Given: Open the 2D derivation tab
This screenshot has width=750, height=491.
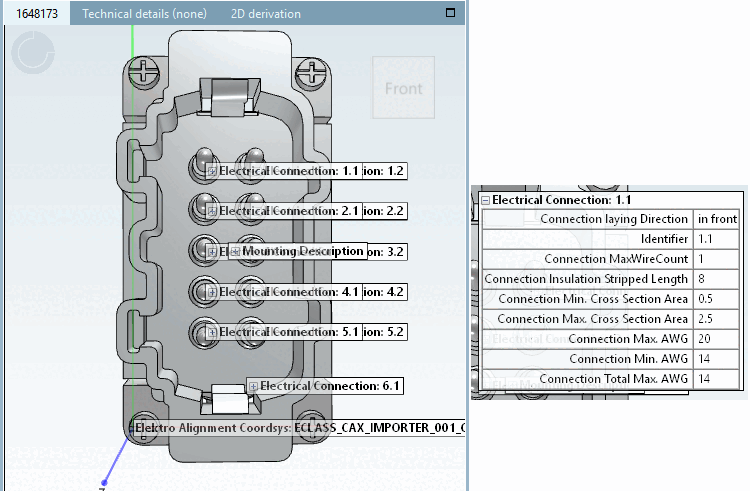Looking at the screenshot, I should (265, 14).
